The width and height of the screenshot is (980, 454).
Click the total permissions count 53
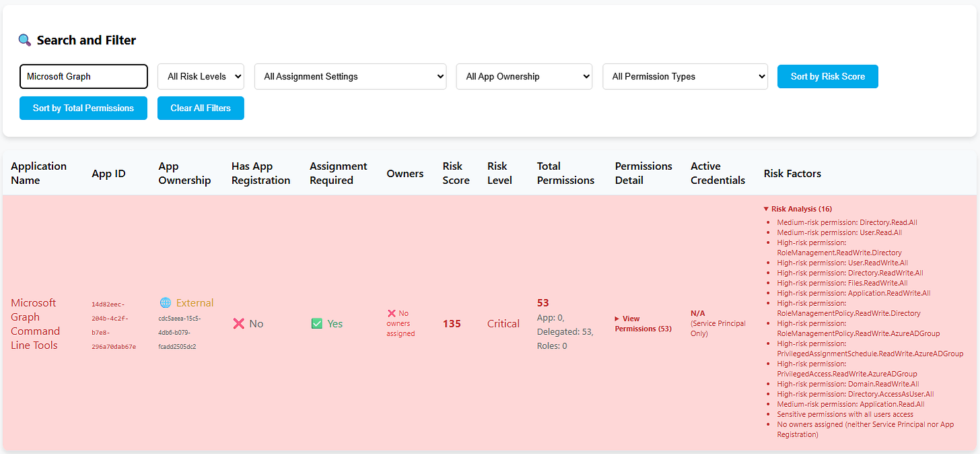pos(543,302)
